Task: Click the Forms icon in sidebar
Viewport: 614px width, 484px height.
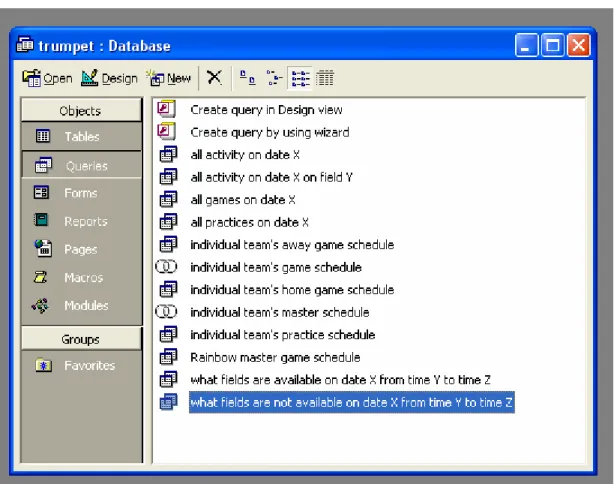Action: [x=42, y=192]
